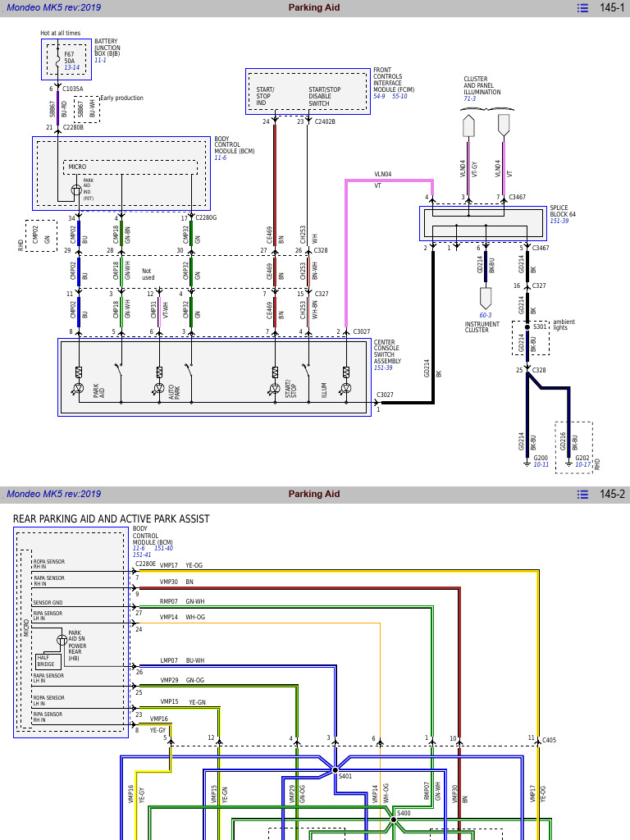The height and width of the screenshot is (840, 630).
Task: Open the 151-39 link under Splice Block 64
Action: pos(559,221)
